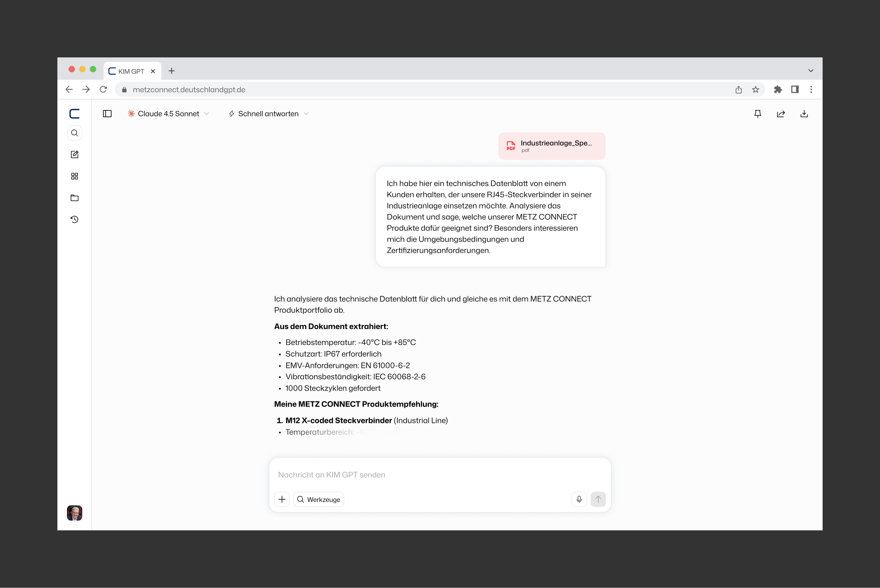Open the Werkzeuge tools button
This screenshot has width=880, height=588.
[x=319, y=500]
